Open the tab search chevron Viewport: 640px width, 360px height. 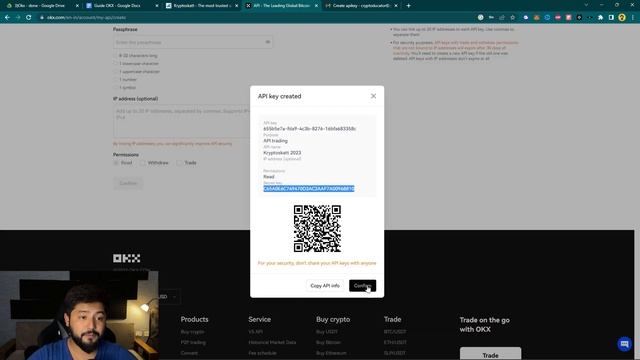coord(586,5)
